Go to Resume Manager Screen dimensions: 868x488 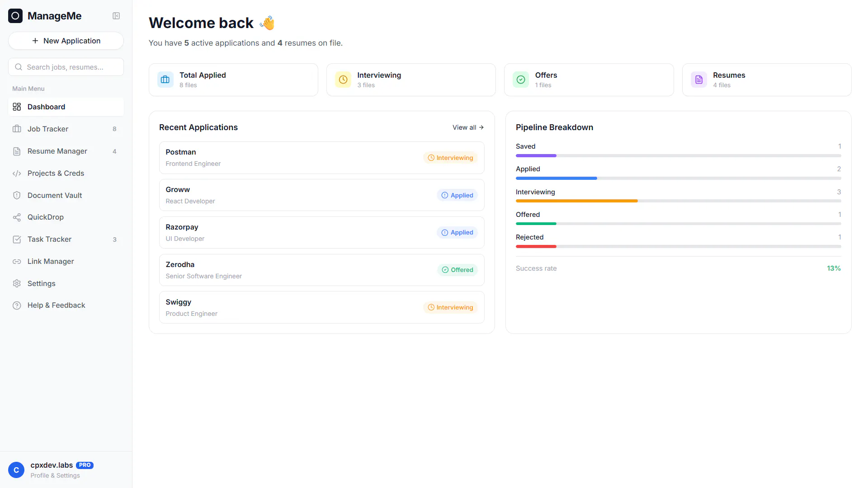point(66,151)
